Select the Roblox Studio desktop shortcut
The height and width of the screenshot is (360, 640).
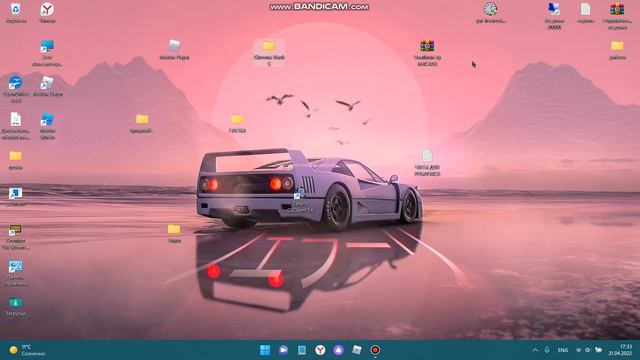[47, 126]
